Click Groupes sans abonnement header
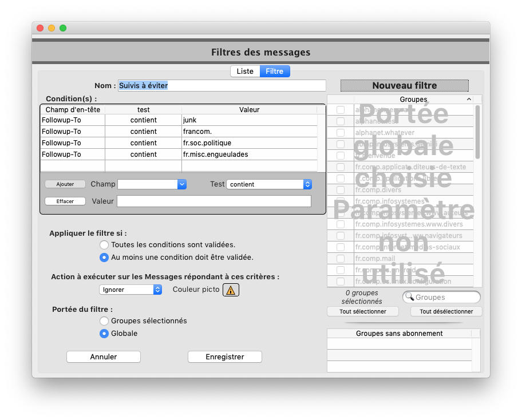 point(399,334)
